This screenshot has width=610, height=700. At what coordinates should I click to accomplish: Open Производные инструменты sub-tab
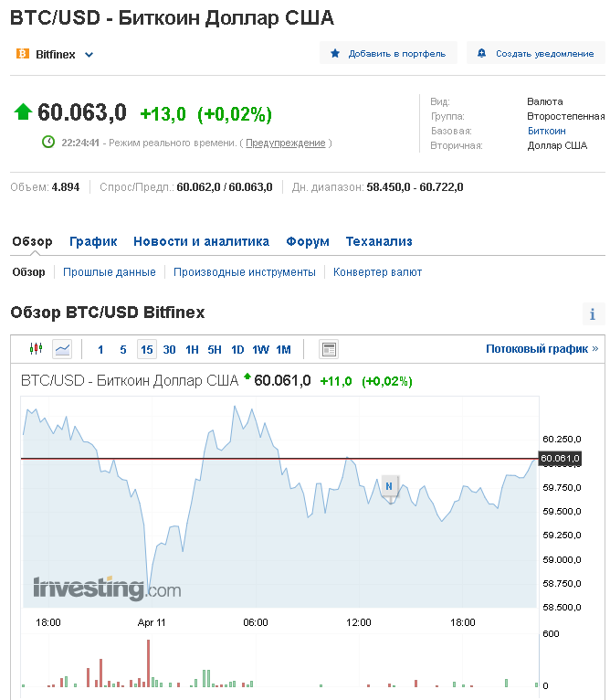coord(245,272)
